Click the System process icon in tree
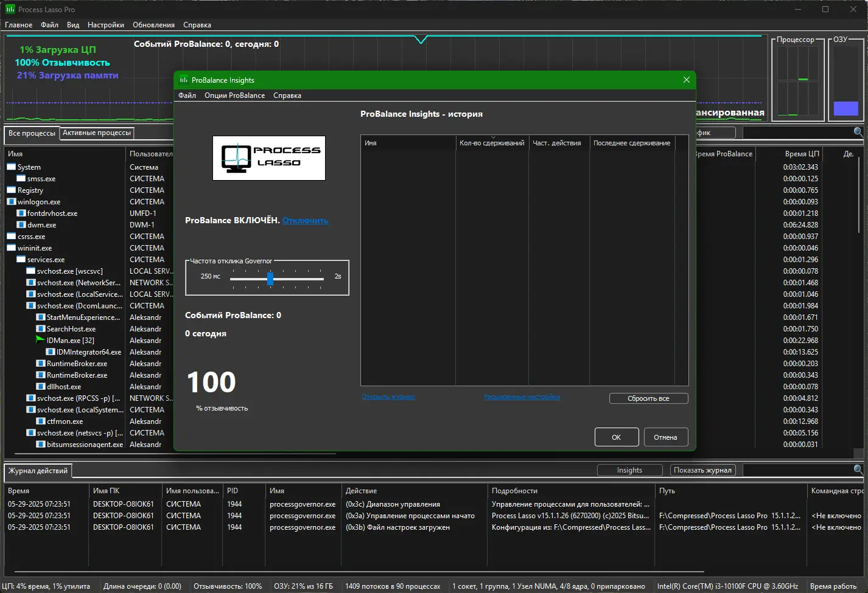868x593 pixels. pyautogui.click(x=11, y=167)
